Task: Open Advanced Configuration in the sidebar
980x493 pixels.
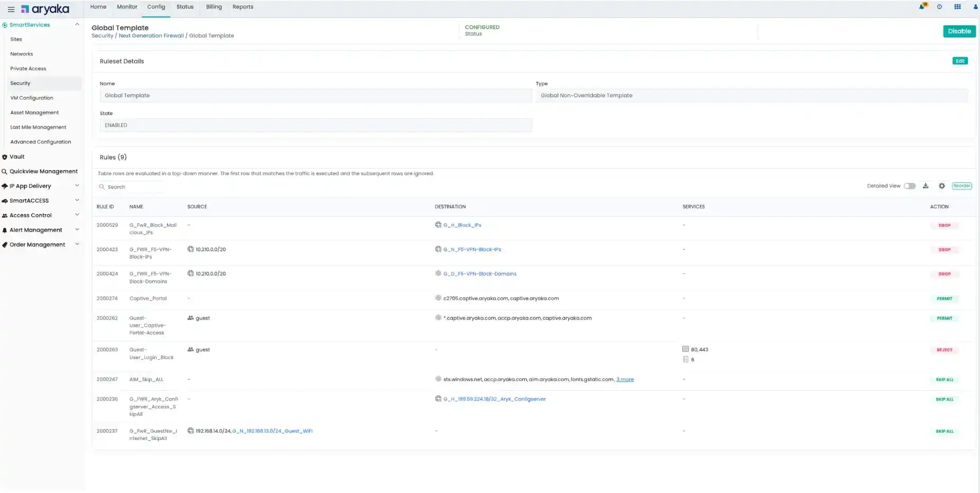Action: [41, 142]
